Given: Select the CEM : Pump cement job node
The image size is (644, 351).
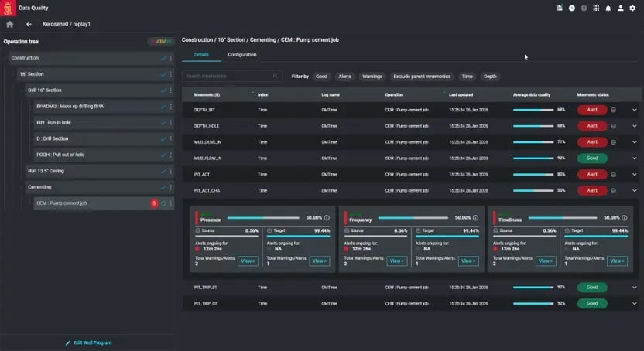Looking at the screenshot, I should [x=104, y=203].
